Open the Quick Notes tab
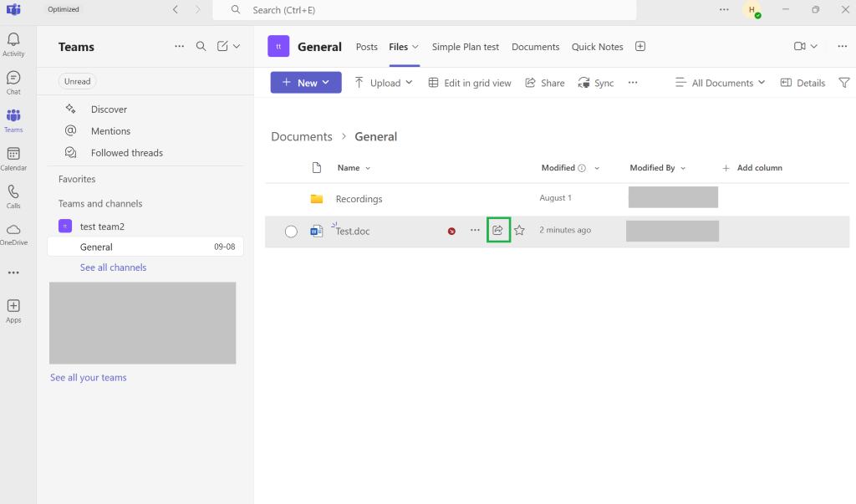 pyautogui.click(x=597, y=47)
